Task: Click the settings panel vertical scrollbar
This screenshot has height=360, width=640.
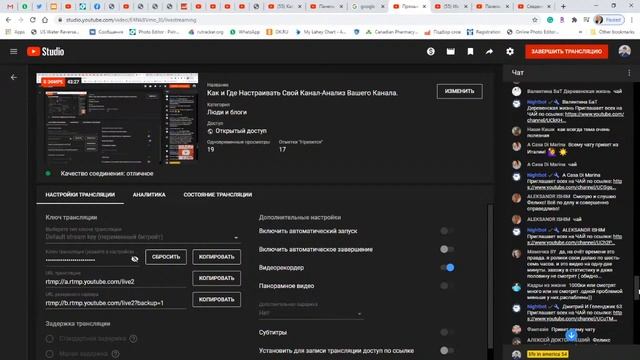Action: coord(490,276)
